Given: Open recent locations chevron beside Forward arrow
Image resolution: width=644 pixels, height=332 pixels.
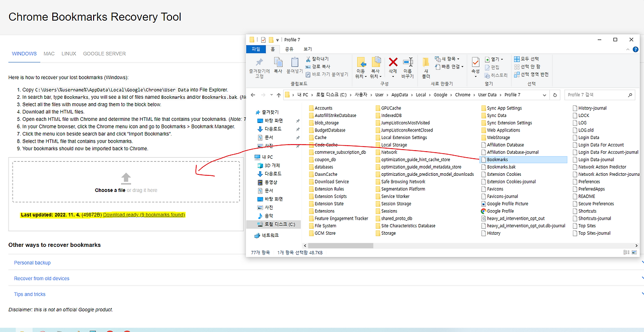Looking at the screenshot, I should [x=271, y=95].
